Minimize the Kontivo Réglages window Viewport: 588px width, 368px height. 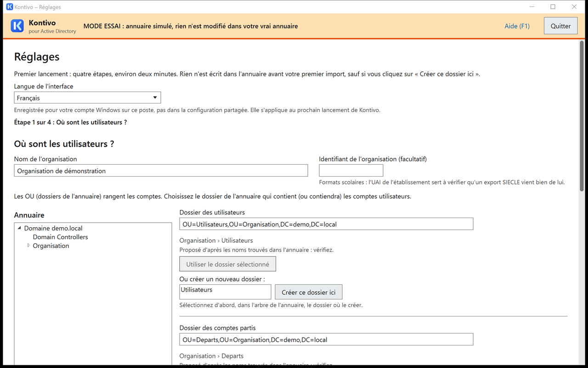(x=532, y=7)
